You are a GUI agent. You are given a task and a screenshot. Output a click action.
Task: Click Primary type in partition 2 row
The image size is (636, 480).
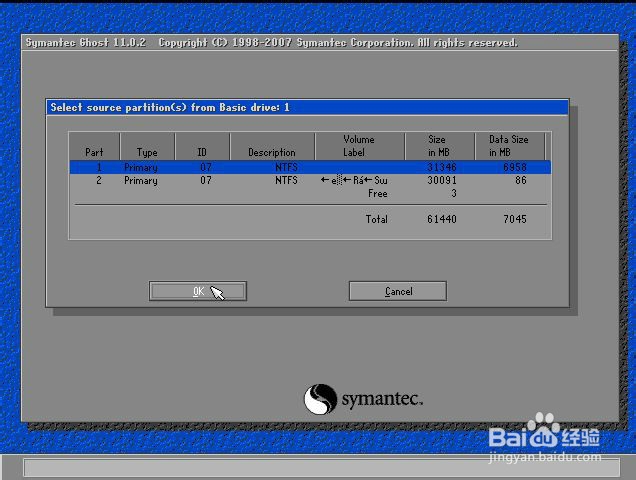(x=141, y=181)
